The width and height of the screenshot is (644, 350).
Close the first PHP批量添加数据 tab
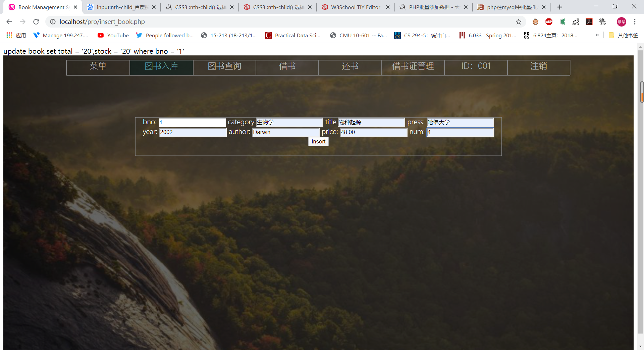point(466,7)
